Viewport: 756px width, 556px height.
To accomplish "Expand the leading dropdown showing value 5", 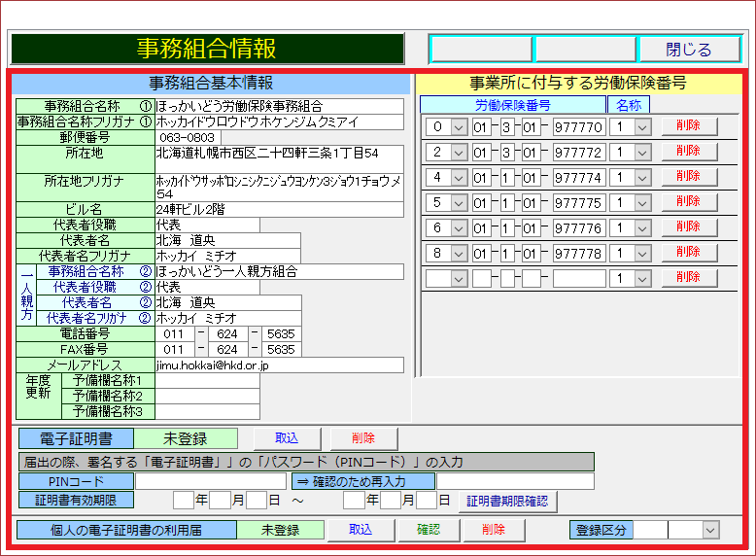I will click(x=458, y=203).
